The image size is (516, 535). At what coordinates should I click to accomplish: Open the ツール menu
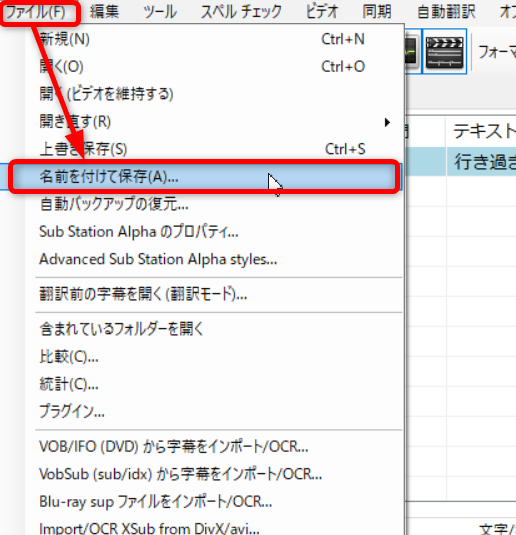point(160,12)
